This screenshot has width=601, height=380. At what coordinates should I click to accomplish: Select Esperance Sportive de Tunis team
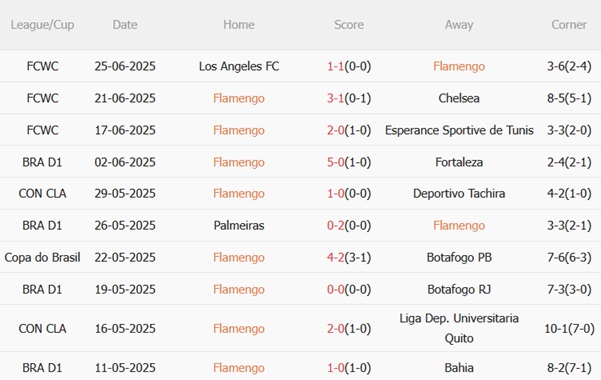tap(459, 130)
